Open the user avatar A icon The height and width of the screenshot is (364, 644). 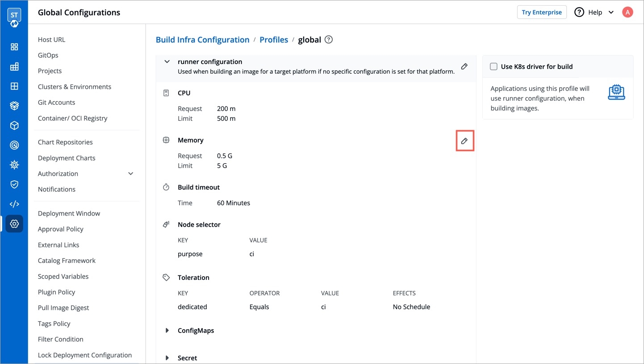pyautogui.click(x=627, y=12)
